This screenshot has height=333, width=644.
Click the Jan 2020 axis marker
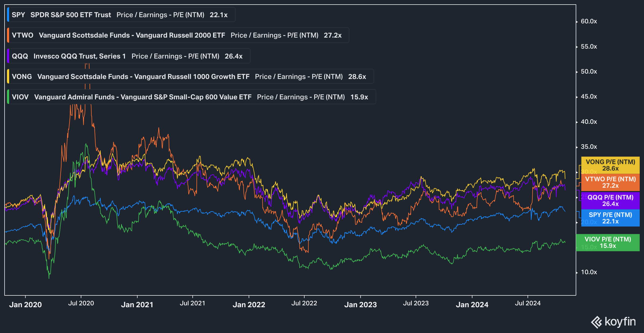pyautogui.click(x=25, y=305)
